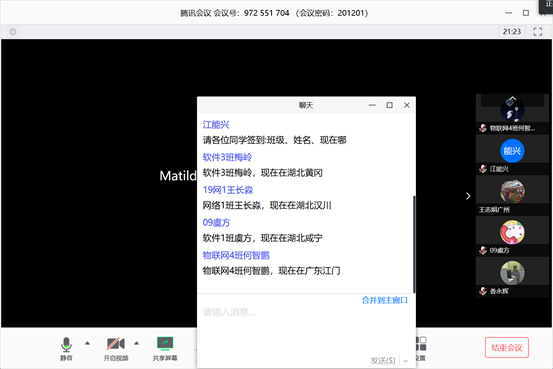This screenshot has height=369, width=553.
Task: Click muted mic icon beside 物联网4班何智
Action: point(483,128)
